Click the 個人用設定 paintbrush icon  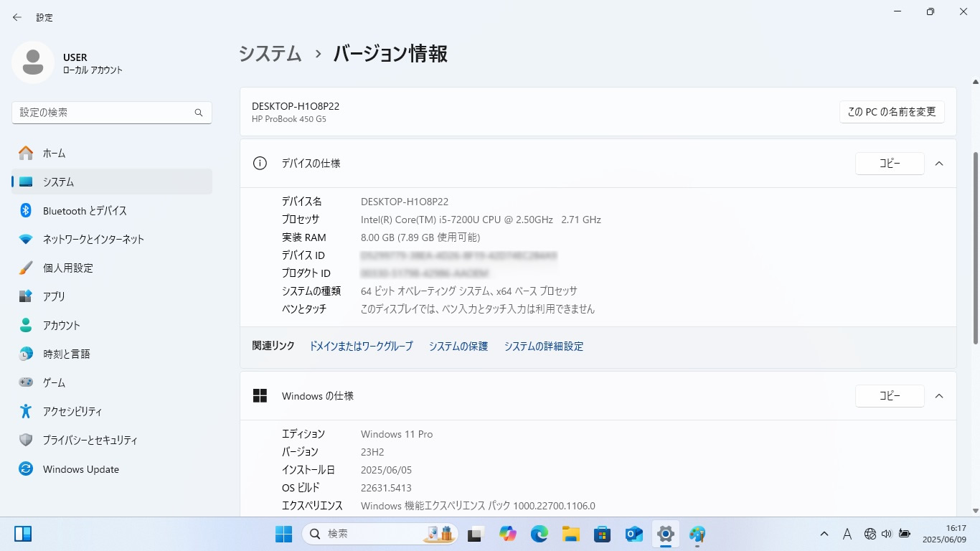(x=26, y=268)
